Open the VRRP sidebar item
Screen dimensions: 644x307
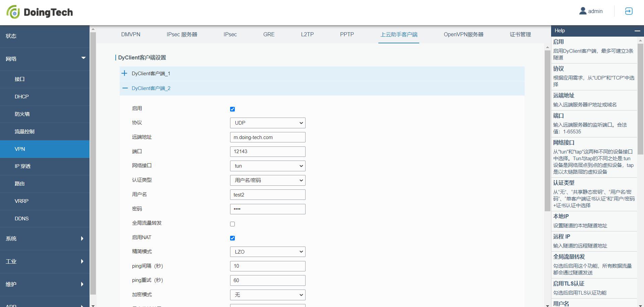point(45,201)
